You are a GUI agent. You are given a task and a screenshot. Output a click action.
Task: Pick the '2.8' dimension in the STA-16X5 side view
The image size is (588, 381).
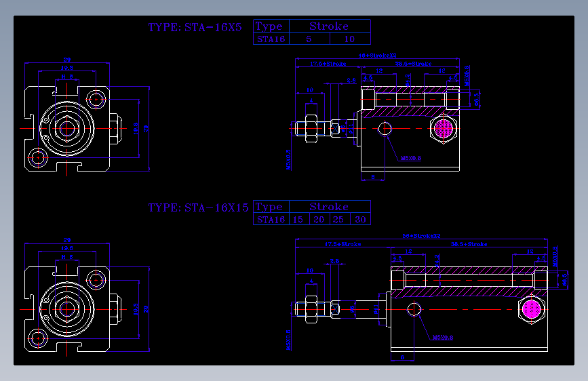[x=351, y=80]
